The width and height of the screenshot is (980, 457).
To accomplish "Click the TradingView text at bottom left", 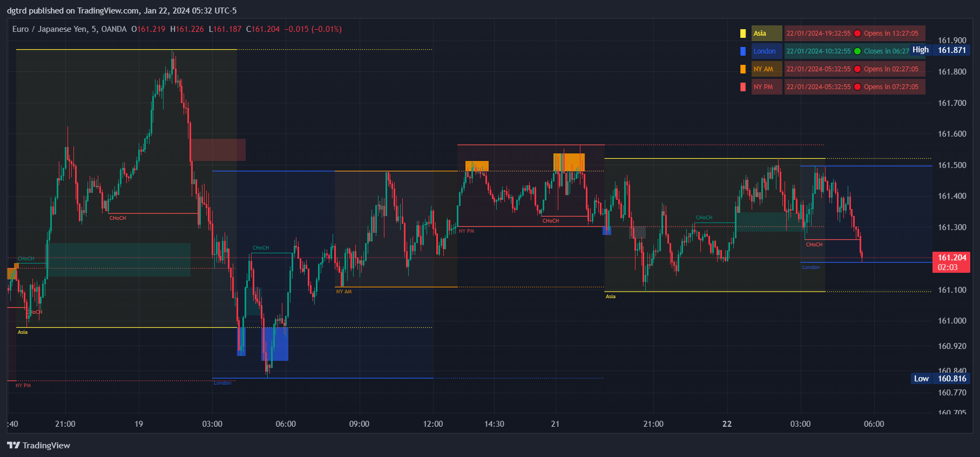I will [46, 446].
